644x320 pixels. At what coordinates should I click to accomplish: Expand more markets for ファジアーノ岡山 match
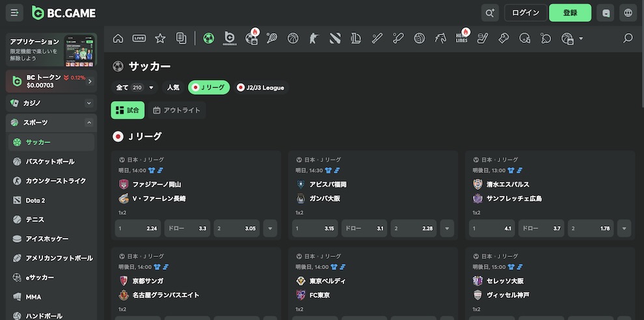coord(270,228)
